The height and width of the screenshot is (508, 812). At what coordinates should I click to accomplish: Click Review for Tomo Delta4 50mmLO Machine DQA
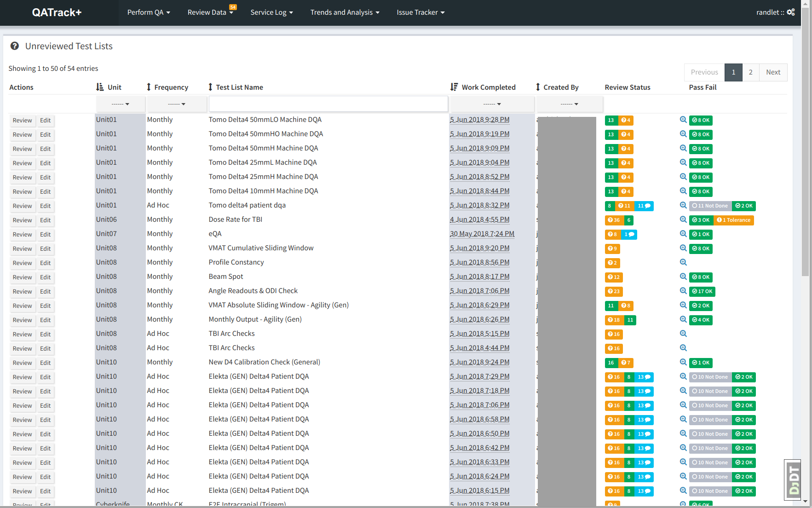[22, 120]
